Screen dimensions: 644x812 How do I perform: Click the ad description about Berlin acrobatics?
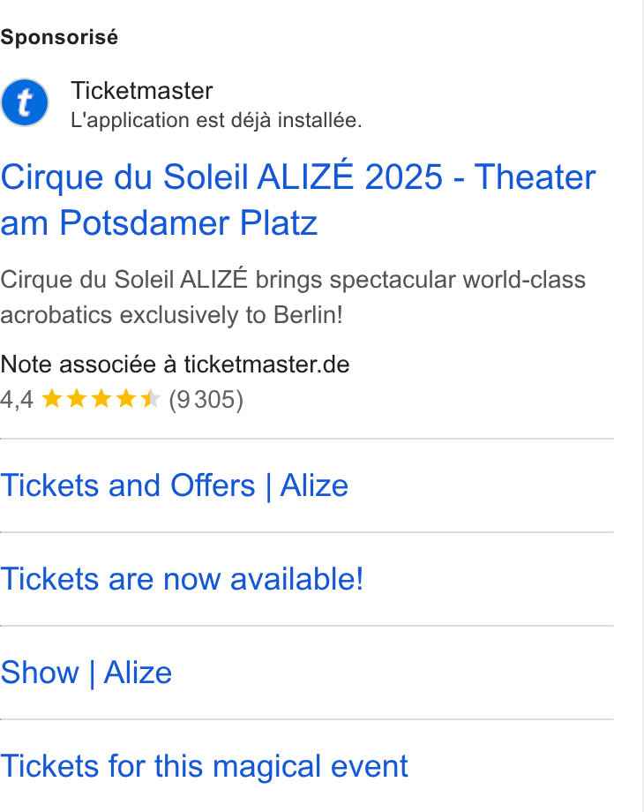click(293, 297)
